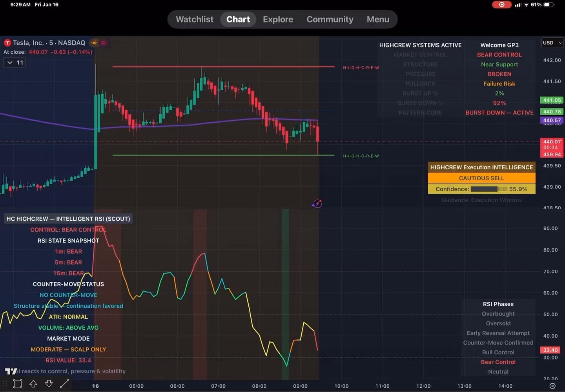Open the Community tab
This screenshot has height=392, width=565.
tap(330, 20)
